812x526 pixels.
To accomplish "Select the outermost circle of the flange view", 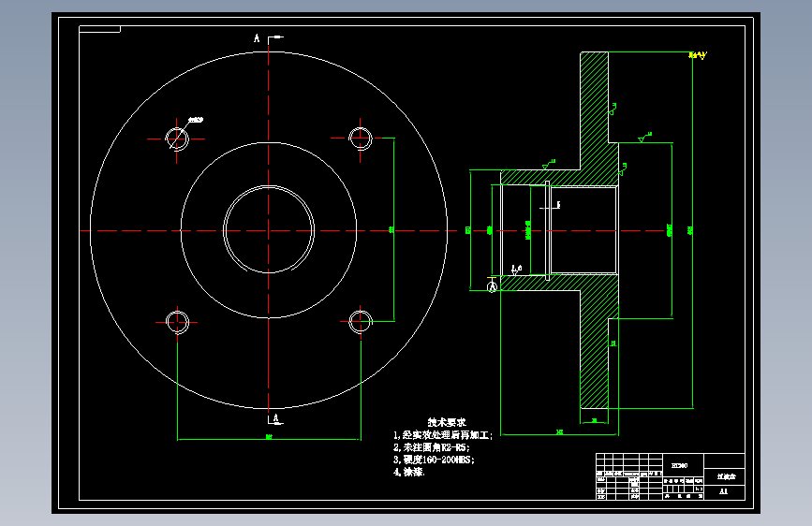I will tap(269, 230).
